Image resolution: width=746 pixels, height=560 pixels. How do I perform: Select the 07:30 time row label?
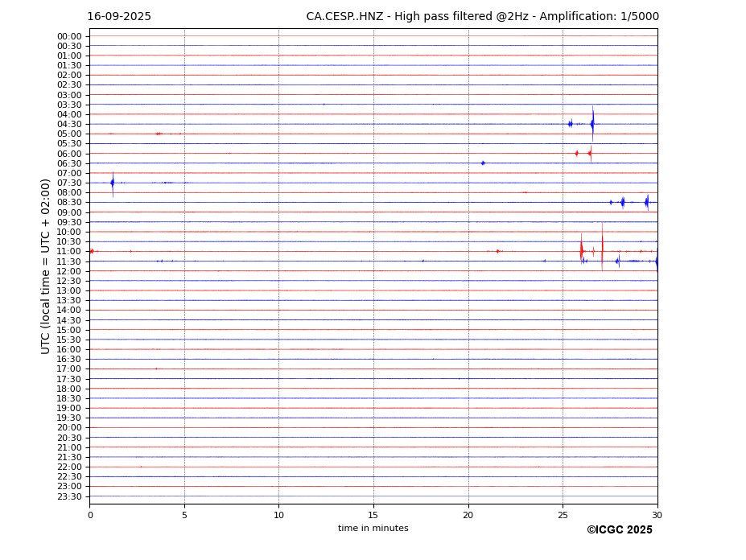[69, 183]
